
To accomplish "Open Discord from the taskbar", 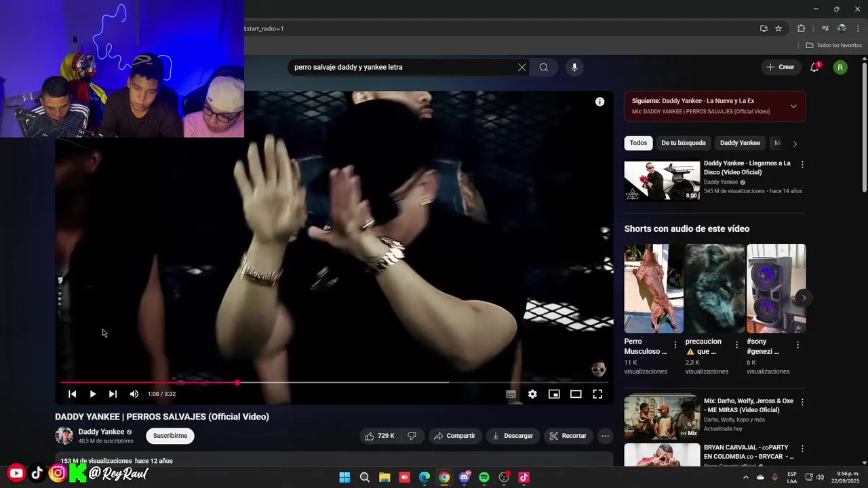I will tap(465, 477).
